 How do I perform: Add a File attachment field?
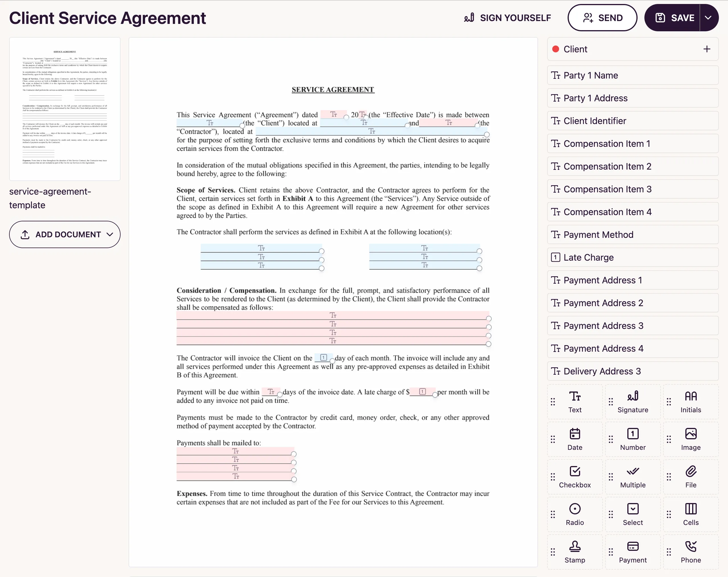pyautogui.click(x=690, y=477)
